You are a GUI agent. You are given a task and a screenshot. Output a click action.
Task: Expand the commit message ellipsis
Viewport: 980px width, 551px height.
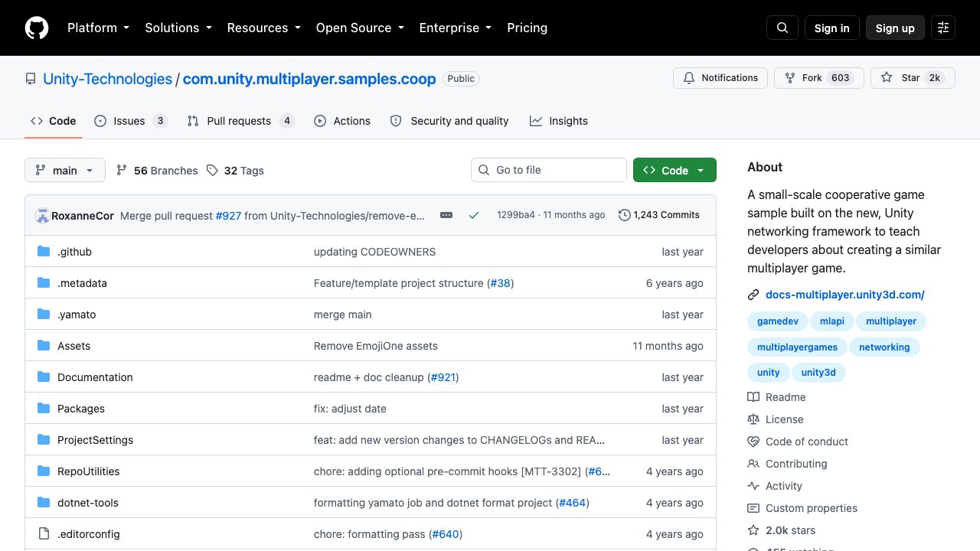coord(446,215)
